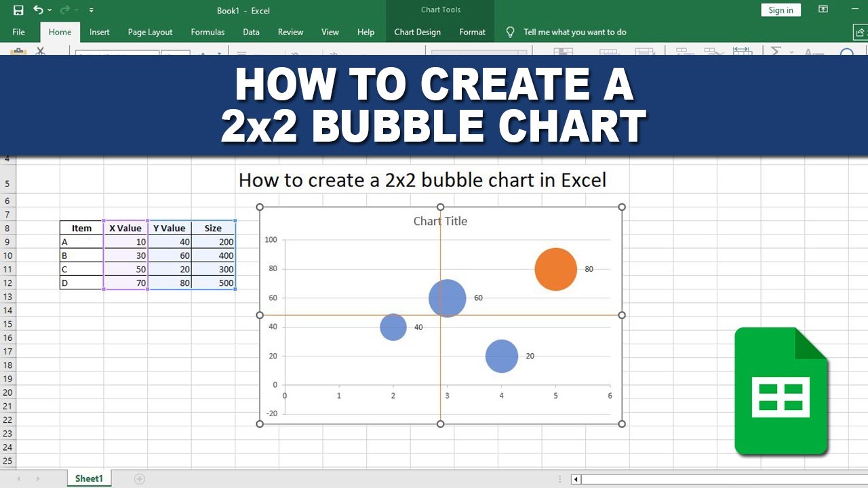Click the next-sheet navigation arrow
Viewport: 868px width, 488px height.
point(38,479)
